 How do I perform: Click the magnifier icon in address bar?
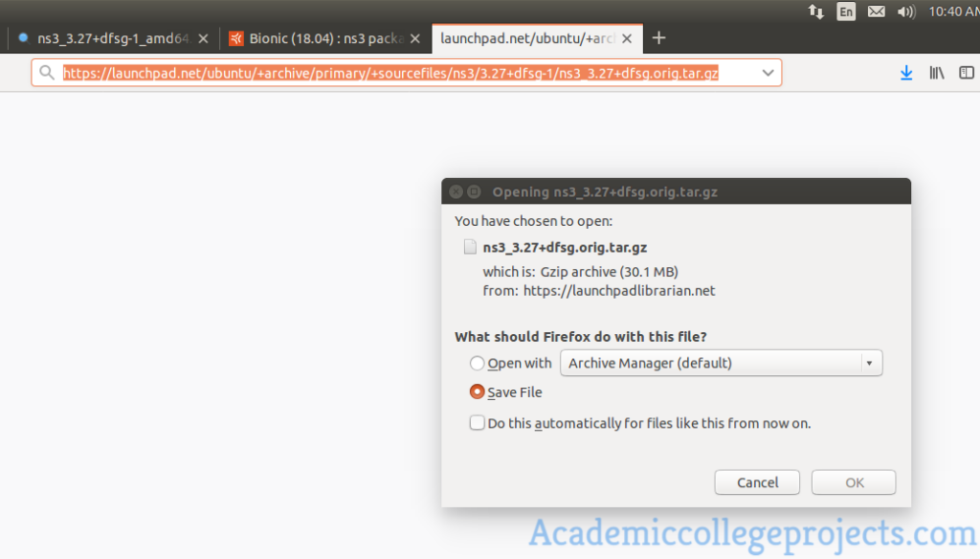tap(47, 73)
